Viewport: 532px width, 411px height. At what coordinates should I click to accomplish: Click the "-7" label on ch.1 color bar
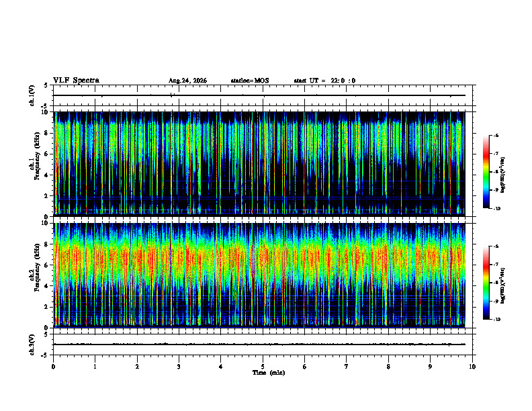[x=496, y=154]
